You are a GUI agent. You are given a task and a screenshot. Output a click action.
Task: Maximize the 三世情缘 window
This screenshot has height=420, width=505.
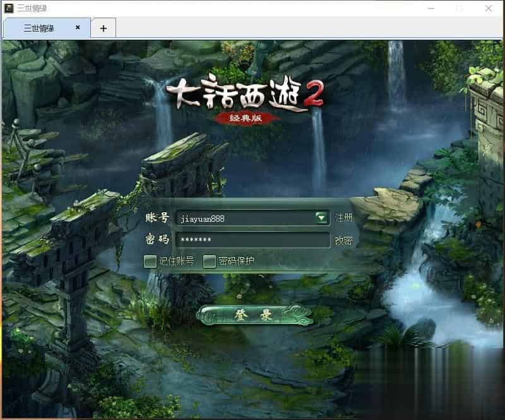460,8
